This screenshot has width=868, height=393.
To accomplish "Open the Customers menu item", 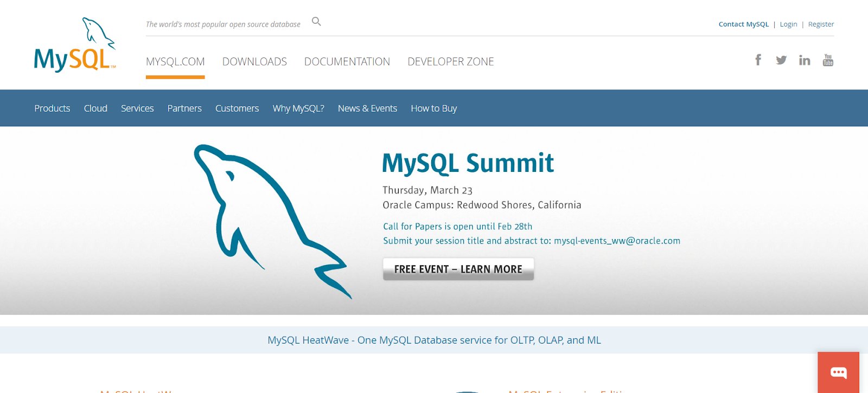I will click(x=237, y=108).
